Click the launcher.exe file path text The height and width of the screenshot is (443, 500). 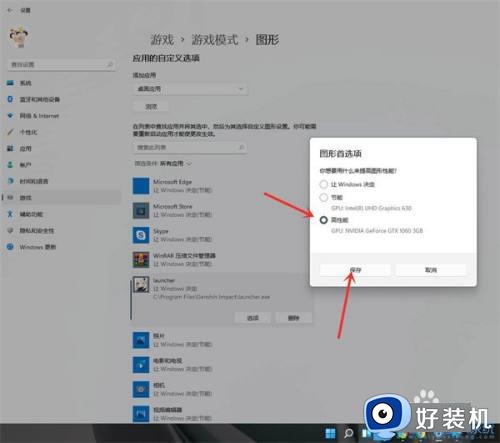pyautogui.click(x=211, y=297)
